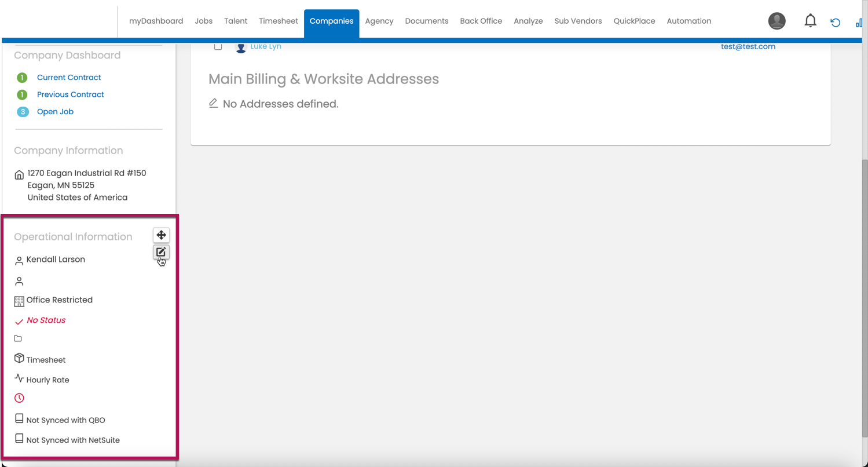Image resolution: width=868 pixels, height=467 pixels.
Task: Click the red No Status text
Action: [x=46, y=320]
